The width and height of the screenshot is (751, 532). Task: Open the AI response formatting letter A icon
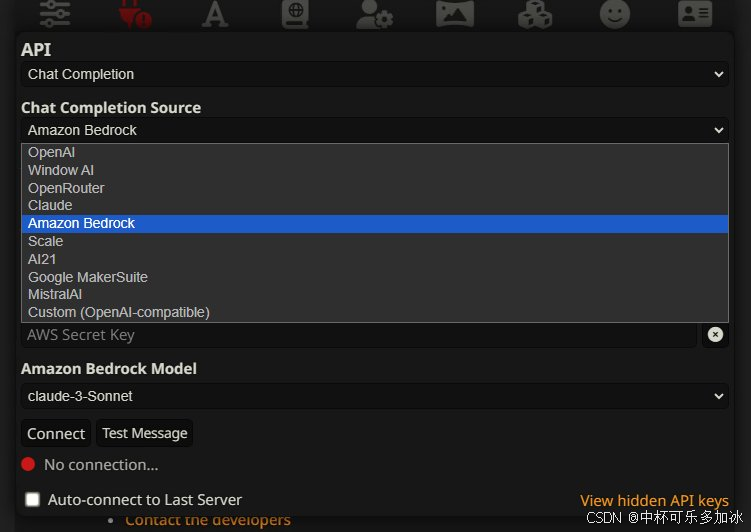215,13
